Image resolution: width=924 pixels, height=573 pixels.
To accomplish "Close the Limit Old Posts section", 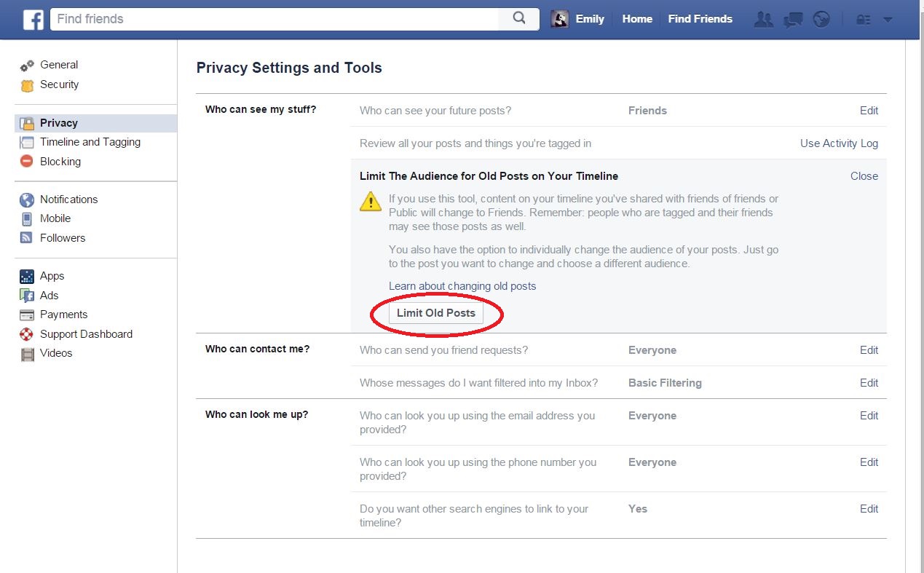I will [x=864, y=176].
